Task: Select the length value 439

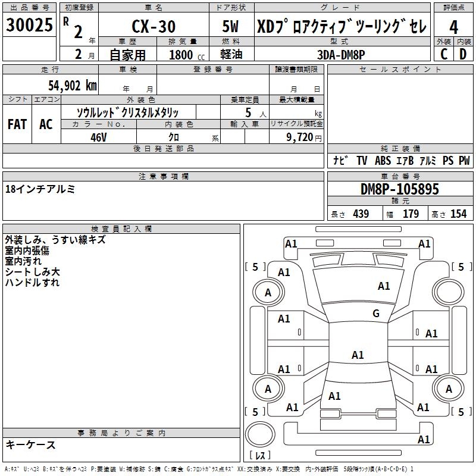Action: 361,214
